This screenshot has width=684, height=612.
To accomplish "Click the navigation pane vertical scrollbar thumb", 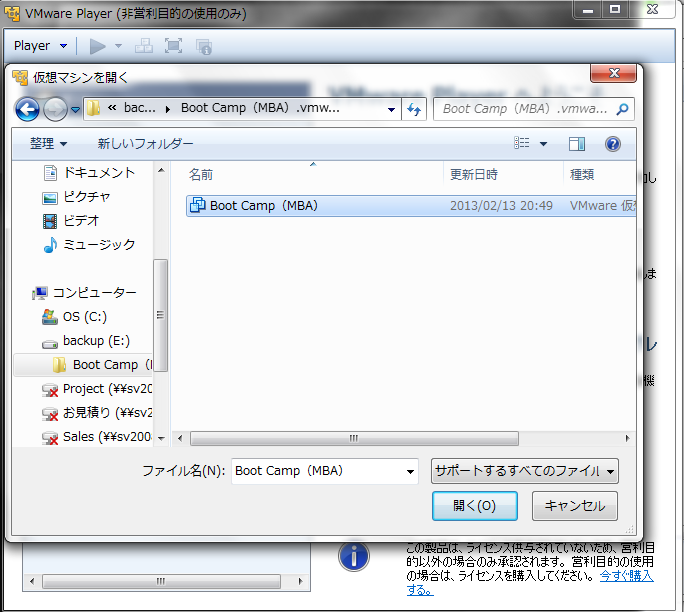I will point(161,315).
